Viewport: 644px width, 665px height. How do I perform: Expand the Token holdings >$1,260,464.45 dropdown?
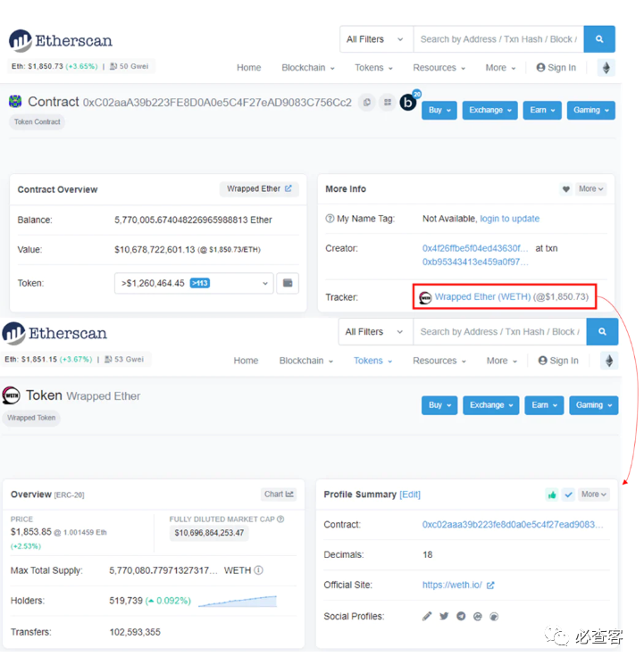point(194,283)
